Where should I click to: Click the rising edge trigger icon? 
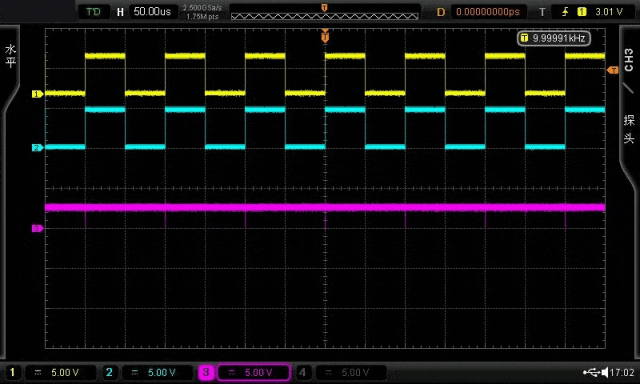point(565,12)
